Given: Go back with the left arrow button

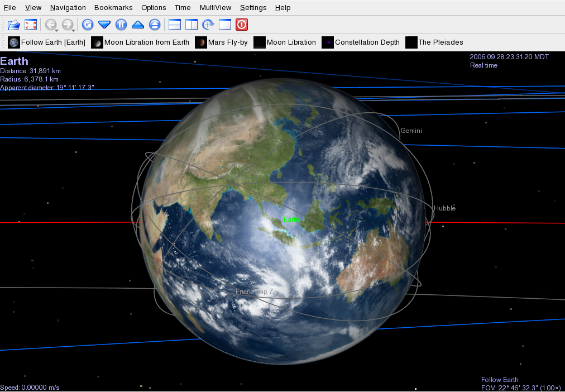Looking at the screenshot, I should 51,25.
